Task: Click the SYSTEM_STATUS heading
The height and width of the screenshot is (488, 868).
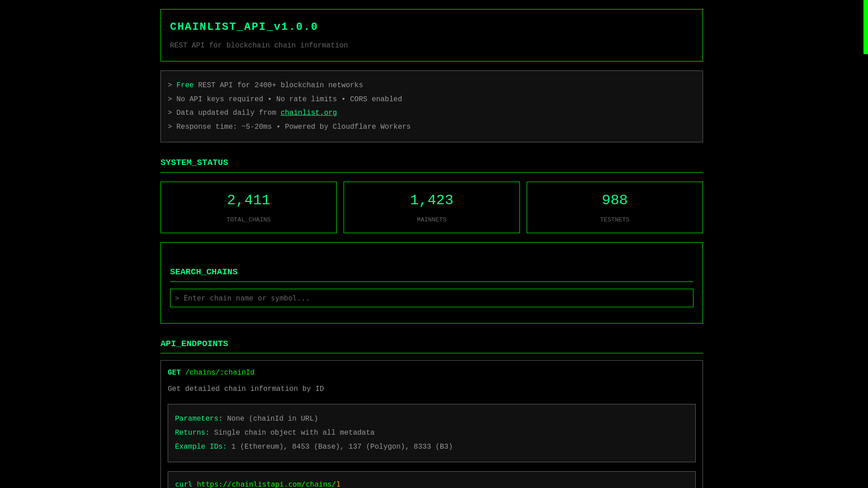Action: pos(194,163)
